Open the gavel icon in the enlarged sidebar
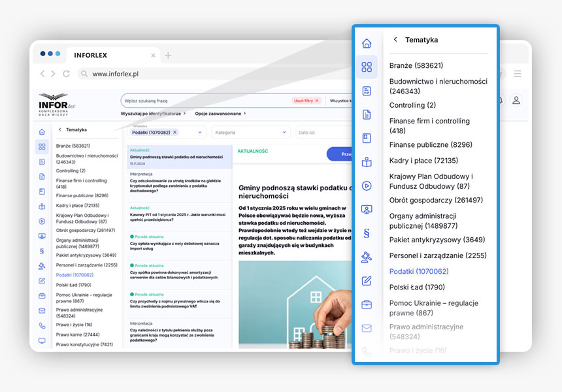 (367, 257)
